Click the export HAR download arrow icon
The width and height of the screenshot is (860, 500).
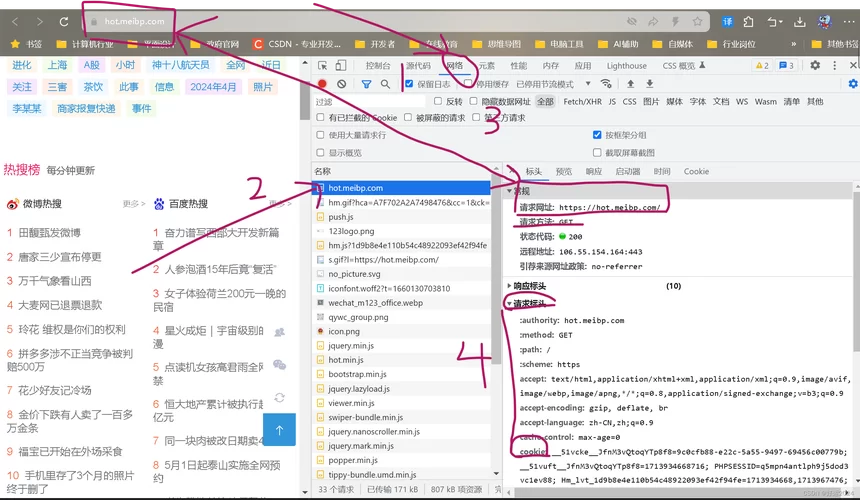pyautogui.click(x=649, y=84)
